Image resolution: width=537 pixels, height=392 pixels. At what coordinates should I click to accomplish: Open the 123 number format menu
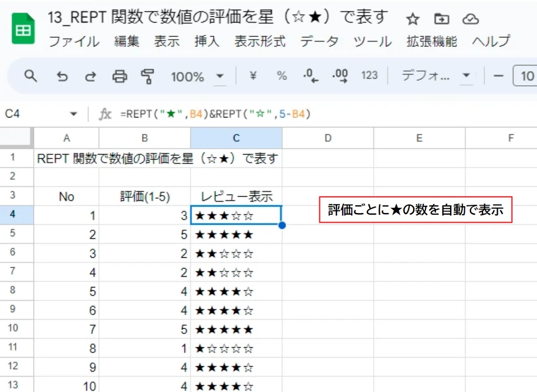(370, 76)
